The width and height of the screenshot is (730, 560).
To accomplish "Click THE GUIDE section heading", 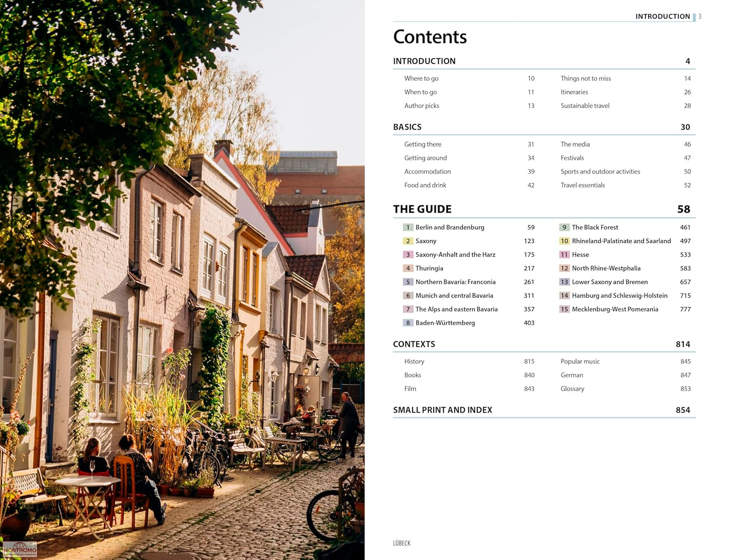I will (422, 209).
